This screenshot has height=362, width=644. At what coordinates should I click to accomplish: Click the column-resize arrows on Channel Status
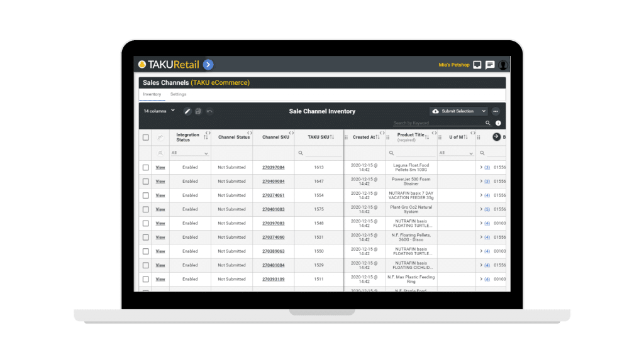[250, 133]
